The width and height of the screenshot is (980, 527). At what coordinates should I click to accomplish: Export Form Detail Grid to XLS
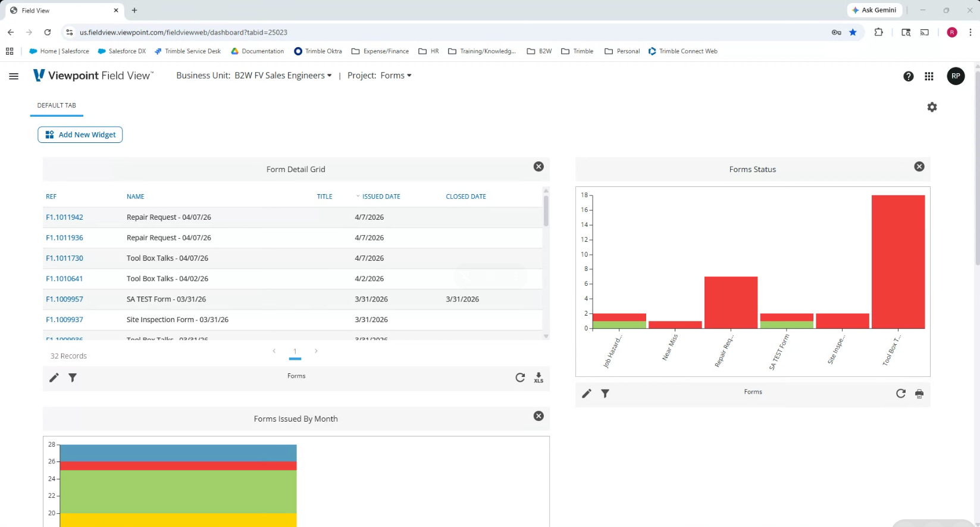point(538,378)
